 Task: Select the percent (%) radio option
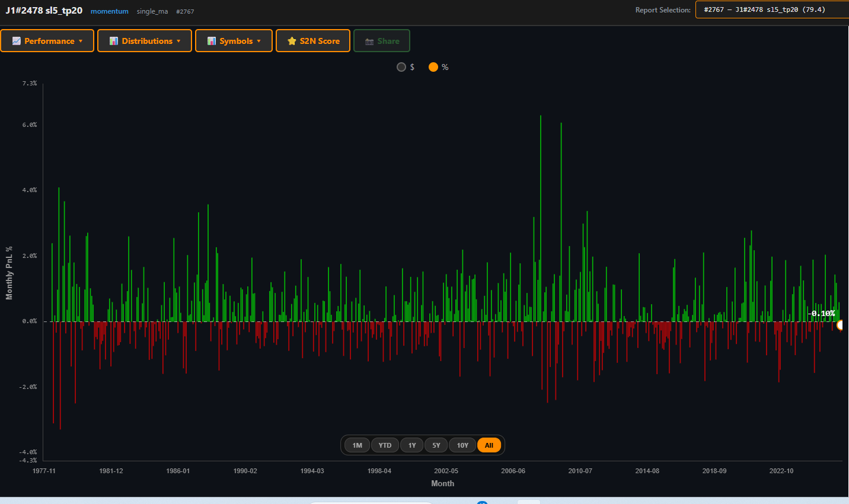433,67
